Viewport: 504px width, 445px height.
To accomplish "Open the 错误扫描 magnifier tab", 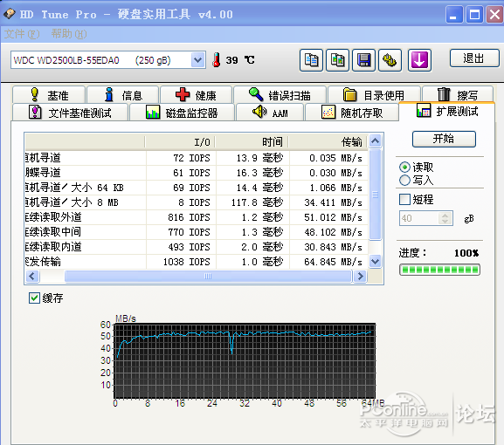I will point(280,95).
